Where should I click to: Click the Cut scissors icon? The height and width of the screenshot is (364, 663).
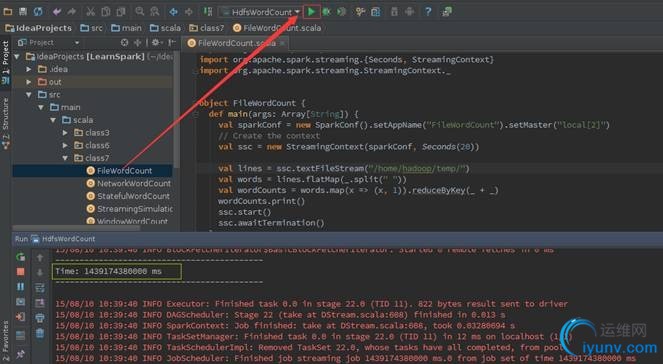coord(90,12)
